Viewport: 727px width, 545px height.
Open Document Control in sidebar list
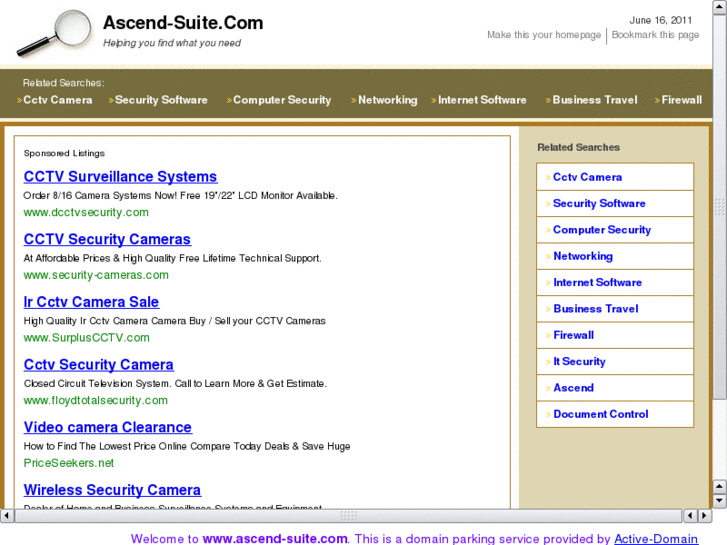pos(601,414)
